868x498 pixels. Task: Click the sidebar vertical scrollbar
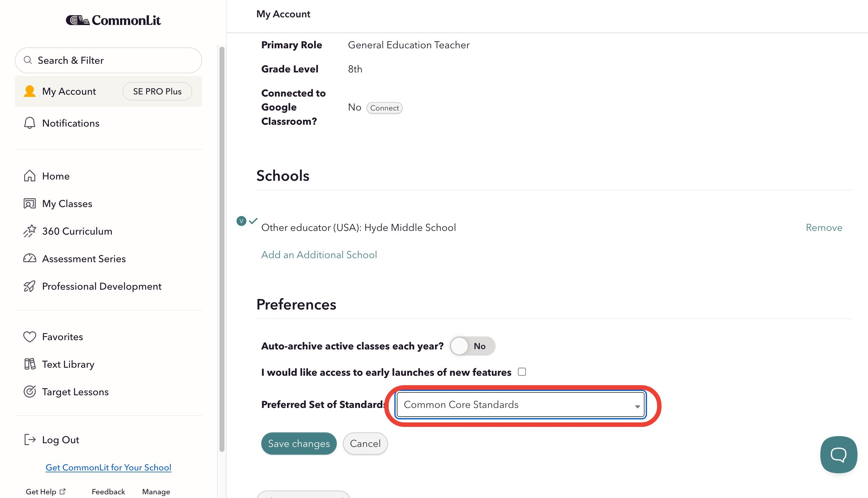pos(222,249)
